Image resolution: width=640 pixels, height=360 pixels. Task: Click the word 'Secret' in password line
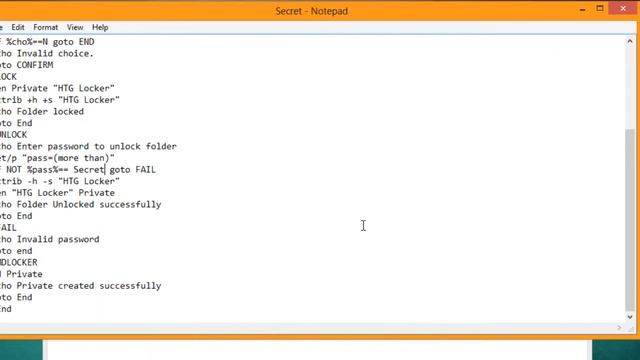(89, 169)
